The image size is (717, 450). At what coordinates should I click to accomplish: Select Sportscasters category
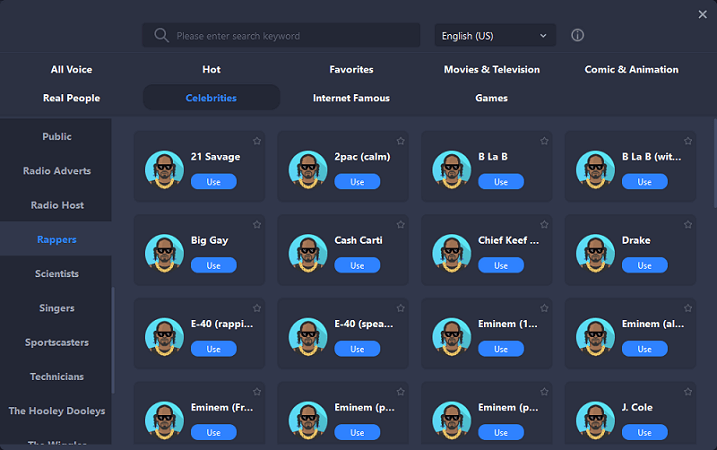click(x=56, y=342)
